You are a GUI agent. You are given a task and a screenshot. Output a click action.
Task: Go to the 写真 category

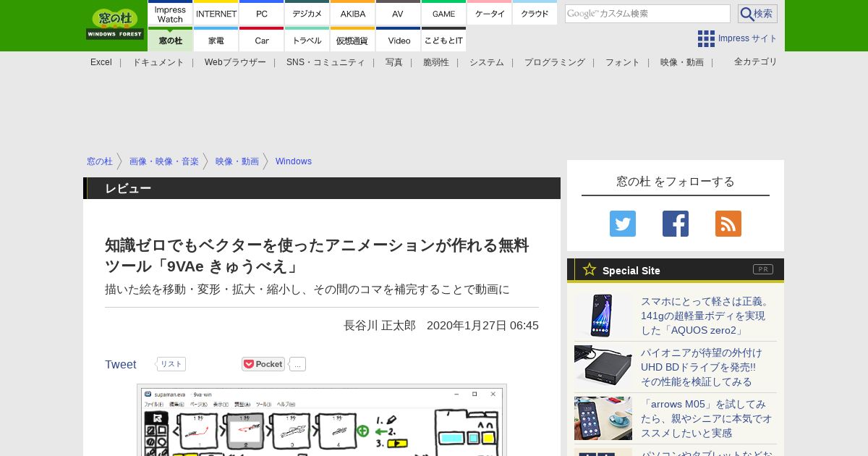point(394,62)
